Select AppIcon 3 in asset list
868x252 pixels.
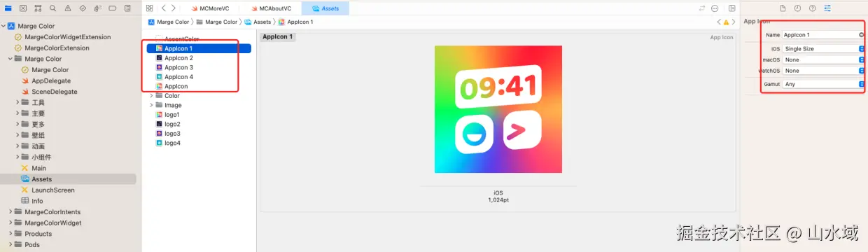click(x=178, y=67)
